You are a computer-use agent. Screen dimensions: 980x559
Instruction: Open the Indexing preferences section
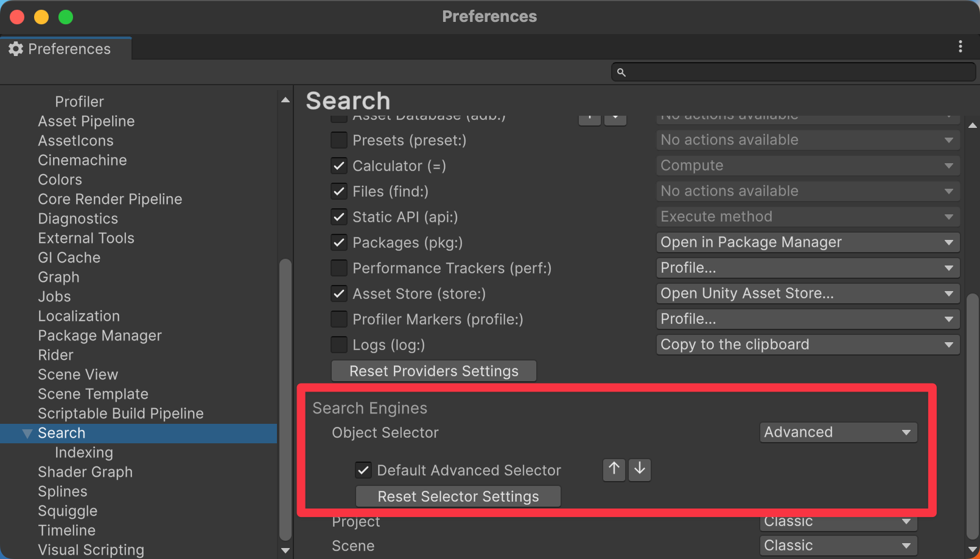pyautogui.click(x=84, y=452)
